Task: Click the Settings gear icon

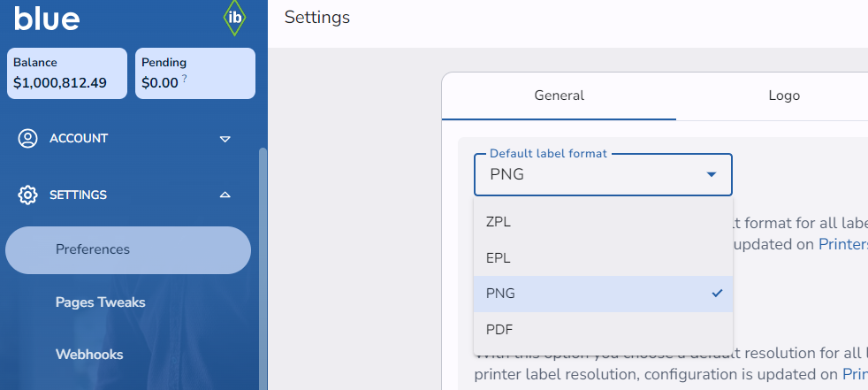Action: pos(28,195)
